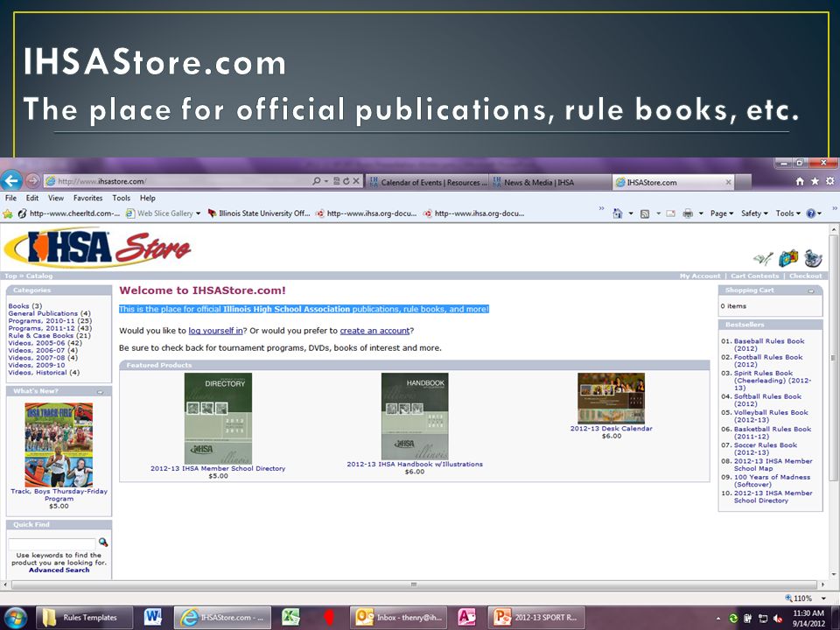Click the HANDBOOK cover thumbnail

[415, 416]
